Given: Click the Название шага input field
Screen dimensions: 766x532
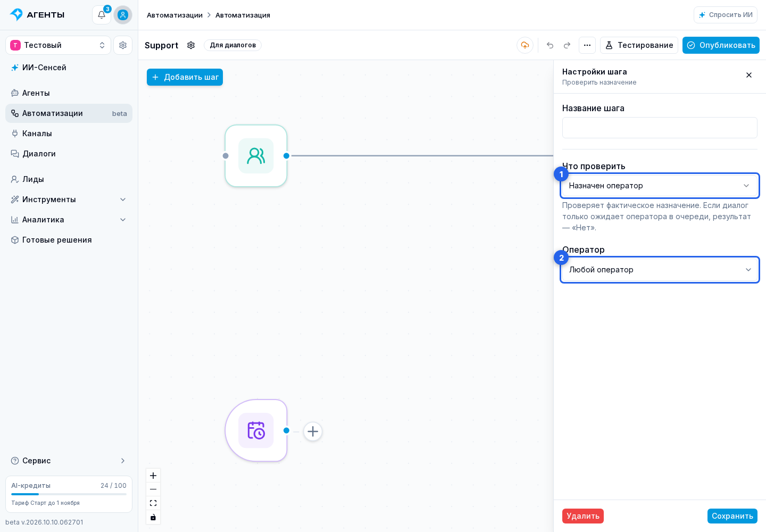Looking at the screenshot, I should [660, 128].
